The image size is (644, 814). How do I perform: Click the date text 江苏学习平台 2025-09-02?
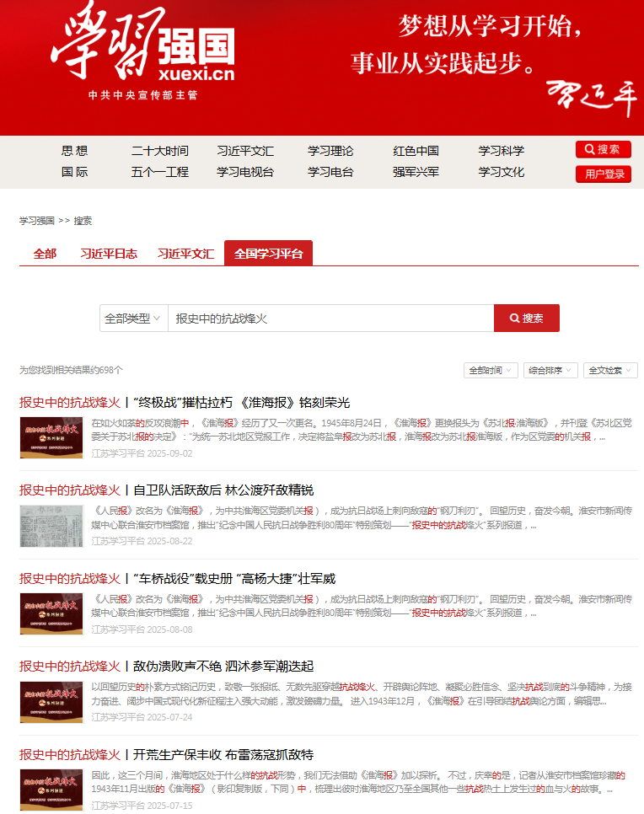(x=142, y=453)
